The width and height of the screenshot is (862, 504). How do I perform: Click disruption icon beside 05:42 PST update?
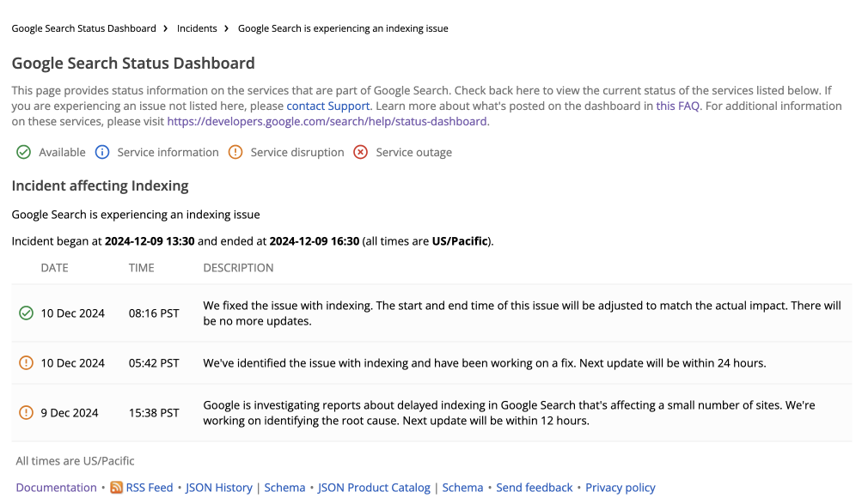pos(26,363)
